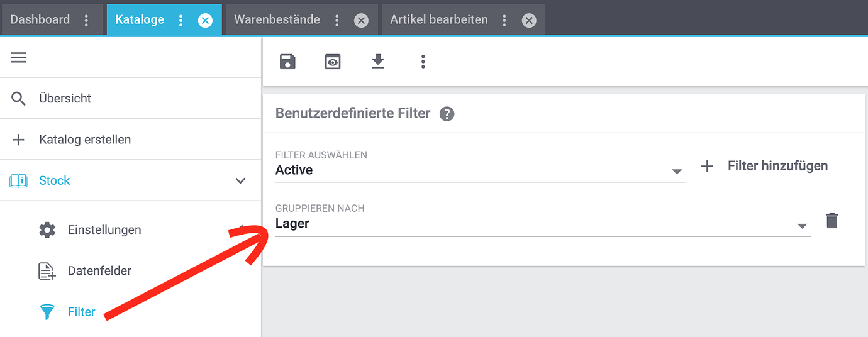Screen dimensions: 868x337
Task: Switch to the Warenbestände tab
Action: [277, 19]
